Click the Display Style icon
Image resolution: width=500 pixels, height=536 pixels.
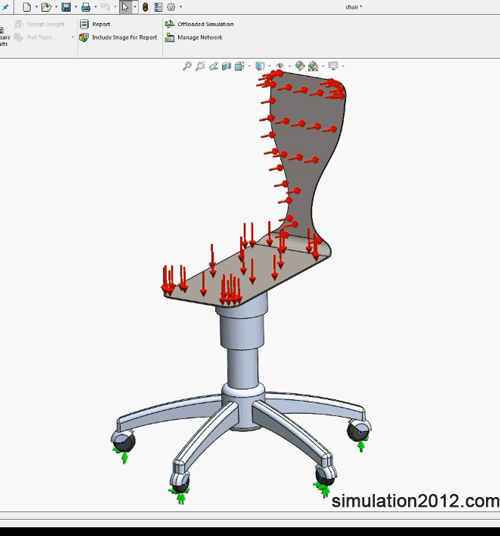[260, 66]
